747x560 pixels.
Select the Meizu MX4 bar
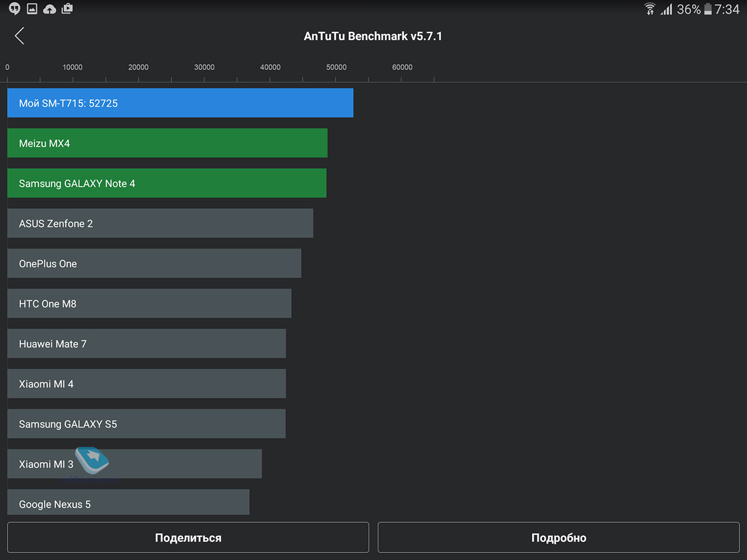[167, 143]
